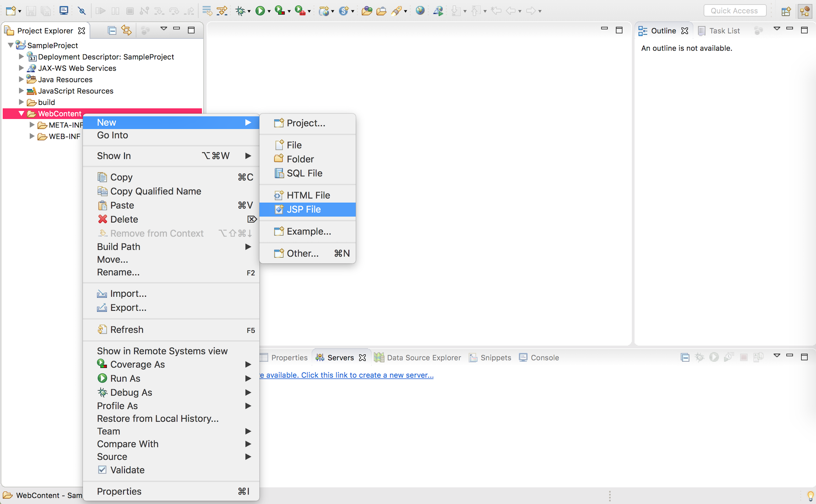Select Refresh in the context menu
816x504 pixels.
pos(127,330)
